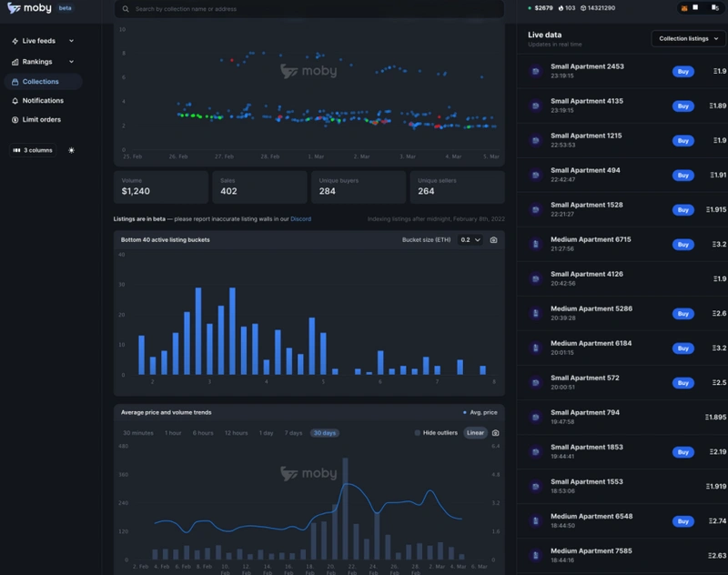The height and width of the screenshot is (575, 728).
Task: Click the icon beside Medium Apartment 5286
Action: pos(535,313)
